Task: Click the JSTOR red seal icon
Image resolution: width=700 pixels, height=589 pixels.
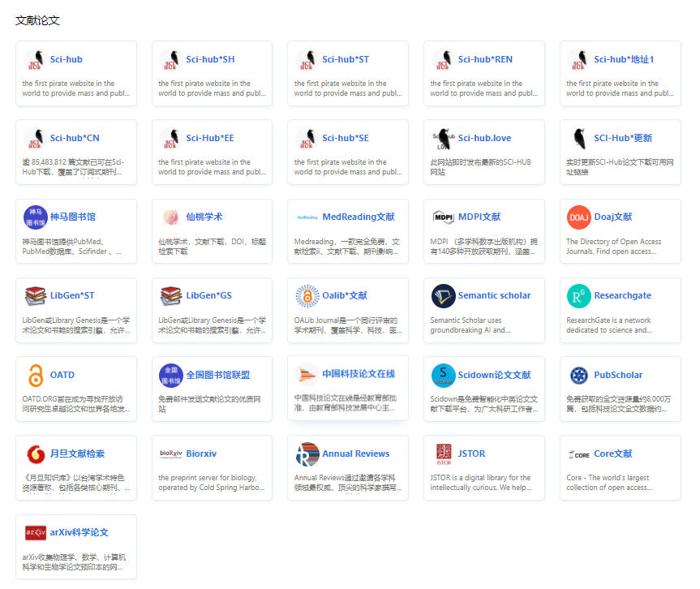Action: tap(444, 454)
